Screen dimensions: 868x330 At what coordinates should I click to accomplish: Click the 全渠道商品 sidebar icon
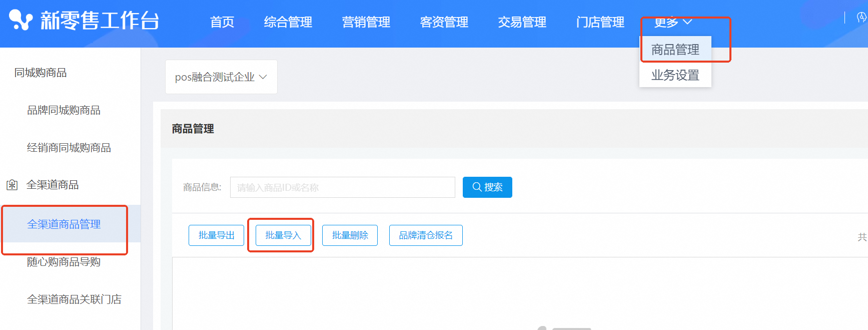(x=12, y=185)
